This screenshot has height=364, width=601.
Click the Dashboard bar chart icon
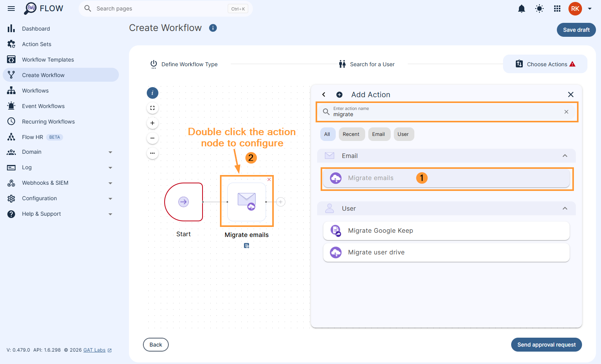click(11, 29)
